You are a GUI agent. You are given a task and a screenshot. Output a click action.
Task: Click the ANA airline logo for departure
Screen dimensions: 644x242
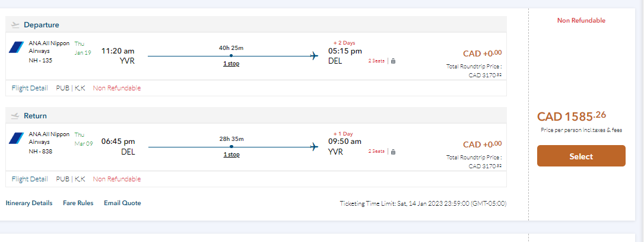click(x=17, y=47)
